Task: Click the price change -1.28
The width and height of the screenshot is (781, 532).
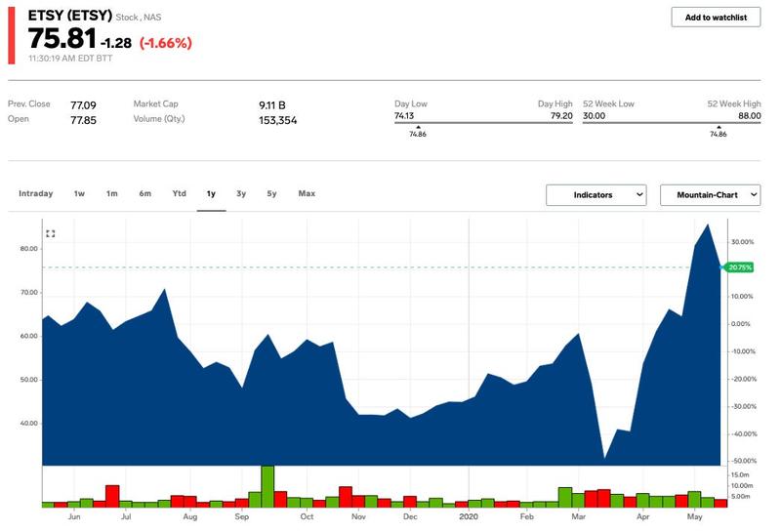Action: pos(116,43)
